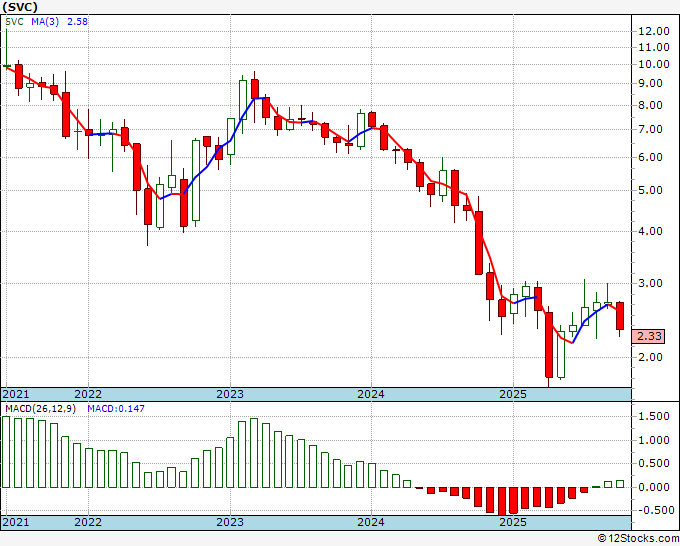Click the (SVC) ticker title
This screenshot has height=546, width=680.
24,6
